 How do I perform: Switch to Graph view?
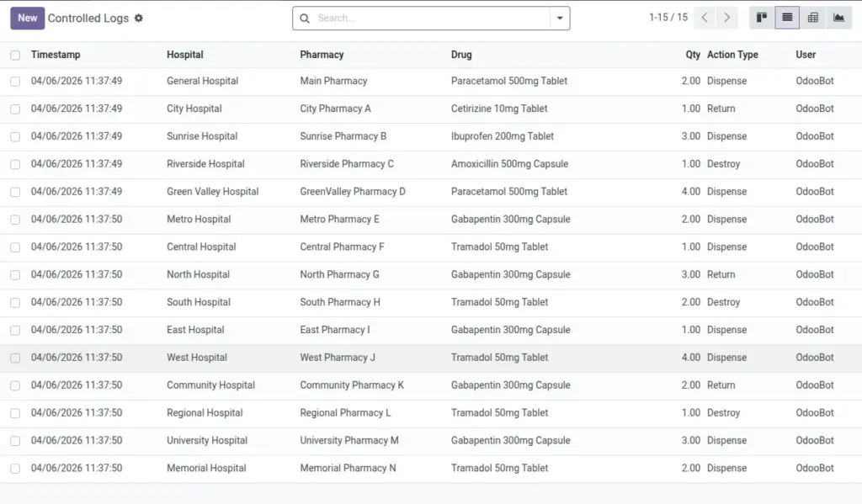[x=838, y=18]
